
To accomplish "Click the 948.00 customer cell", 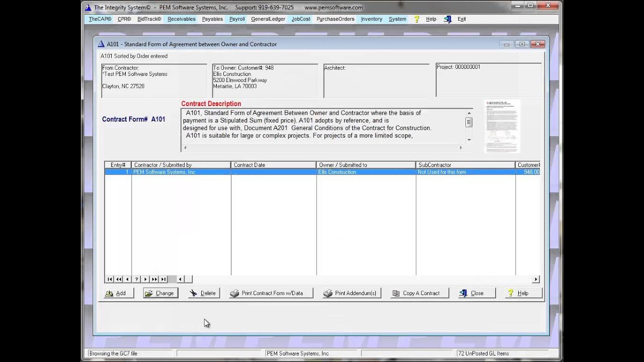I will click(528, 172).
